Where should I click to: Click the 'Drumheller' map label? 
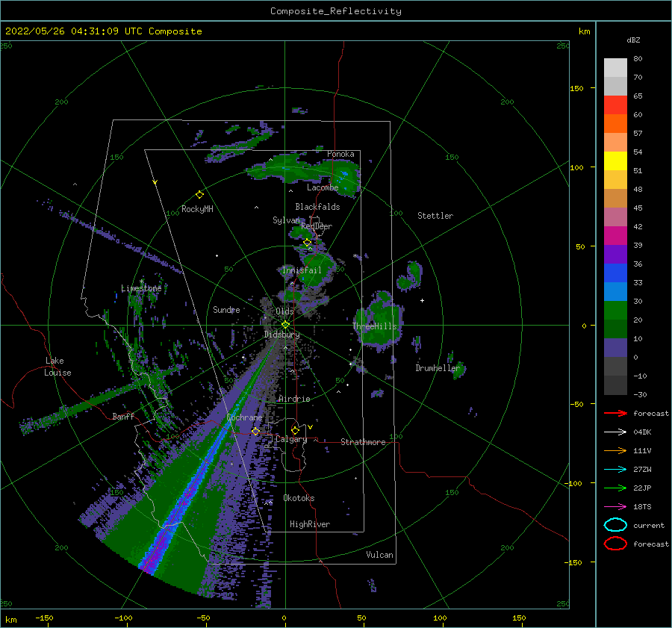(438, 368)
